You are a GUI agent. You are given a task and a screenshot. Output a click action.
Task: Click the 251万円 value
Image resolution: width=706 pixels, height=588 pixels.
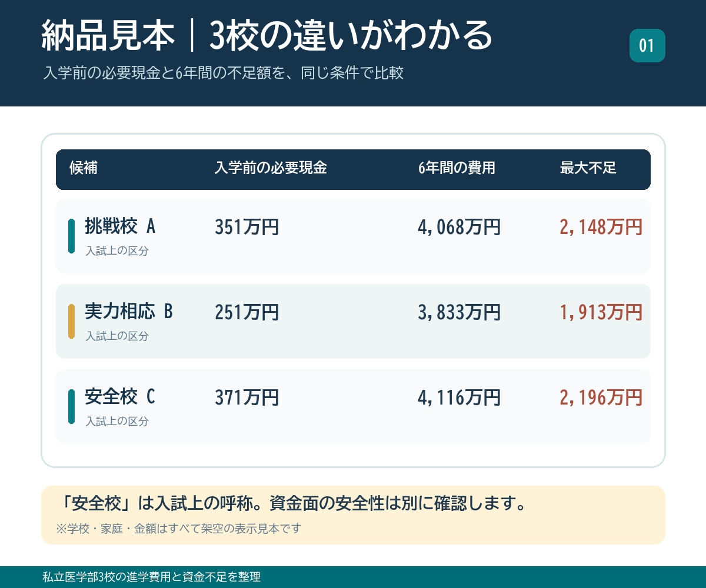(x=247, y=312)
